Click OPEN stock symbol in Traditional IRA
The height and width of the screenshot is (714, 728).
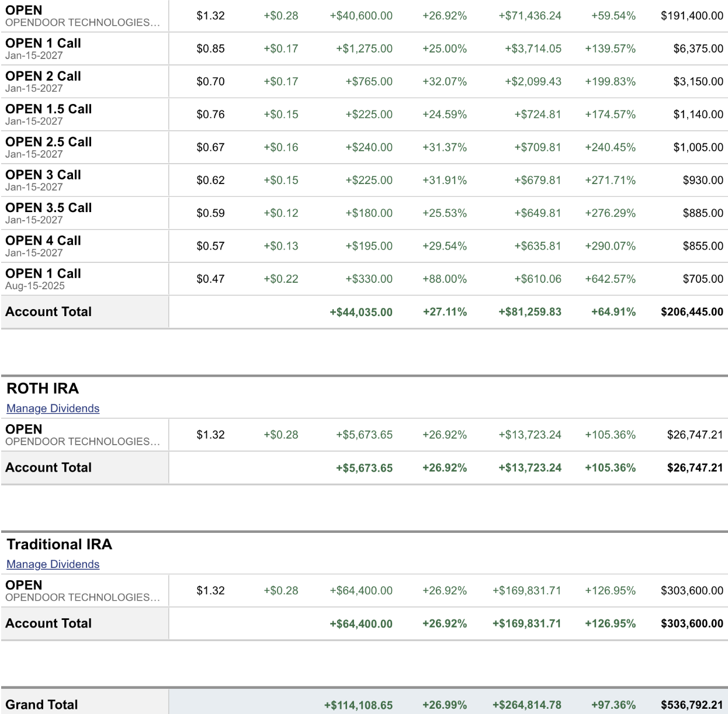[24, 585]
